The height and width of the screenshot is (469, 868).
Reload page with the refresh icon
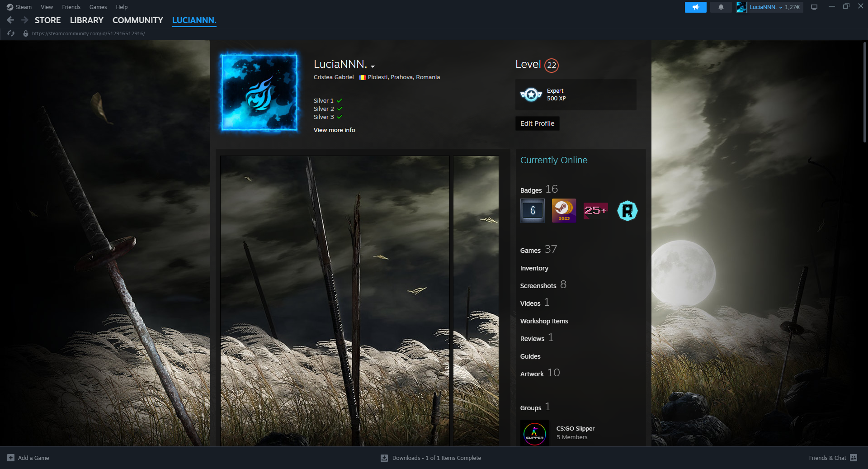[x=11, y=33]
